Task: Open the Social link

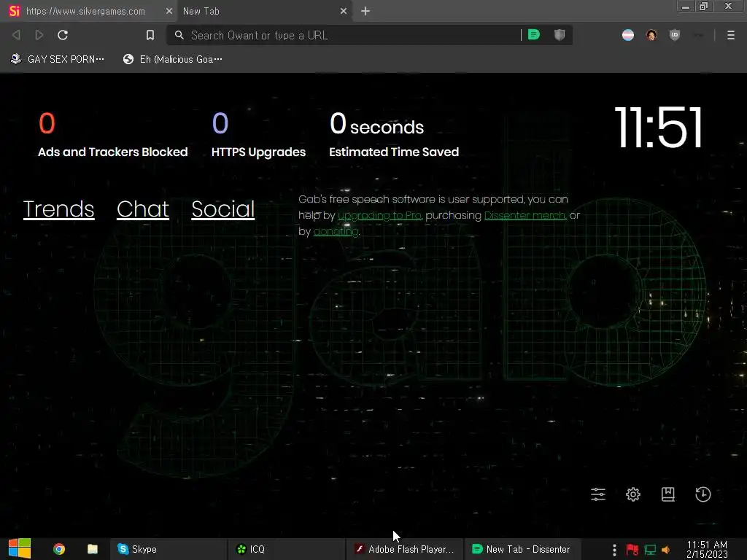Action: 223,209
